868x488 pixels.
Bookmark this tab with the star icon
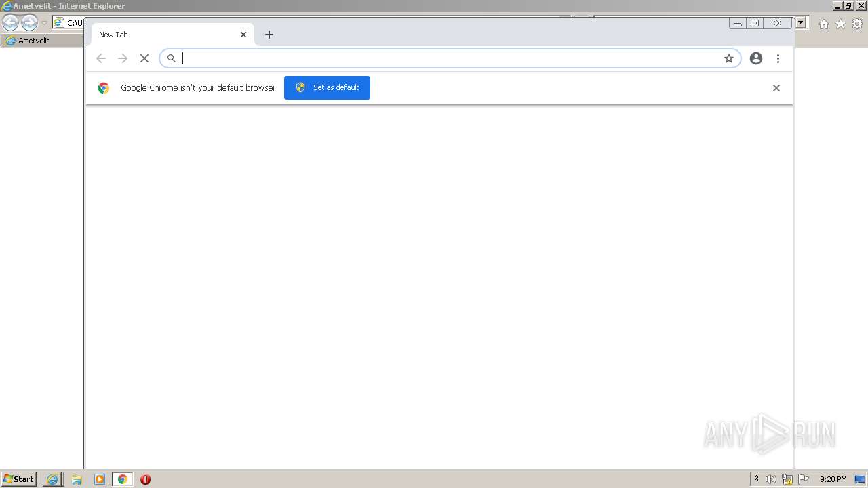(x=729, y=58)
